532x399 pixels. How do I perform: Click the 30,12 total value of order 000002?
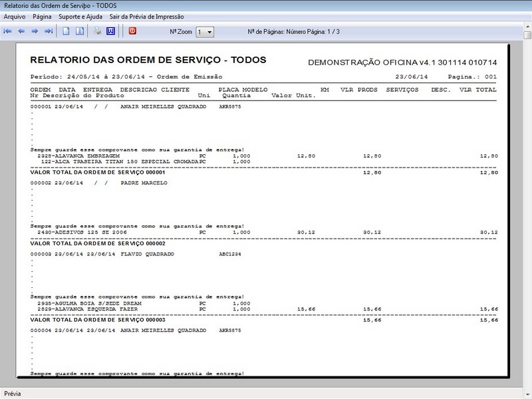(x=489, y=232)
